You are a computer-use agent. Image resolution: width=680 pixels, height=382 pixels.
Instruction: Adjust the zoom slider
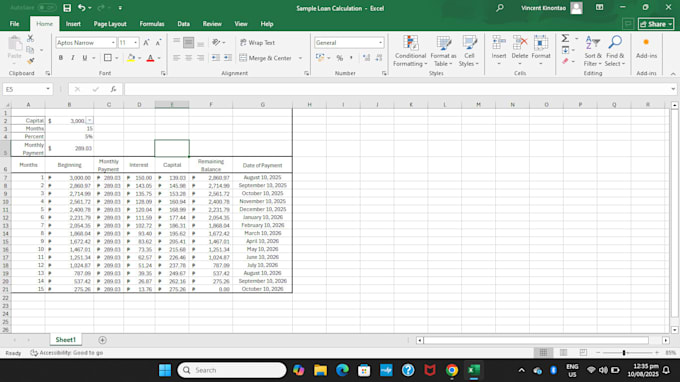click(624, 353)
